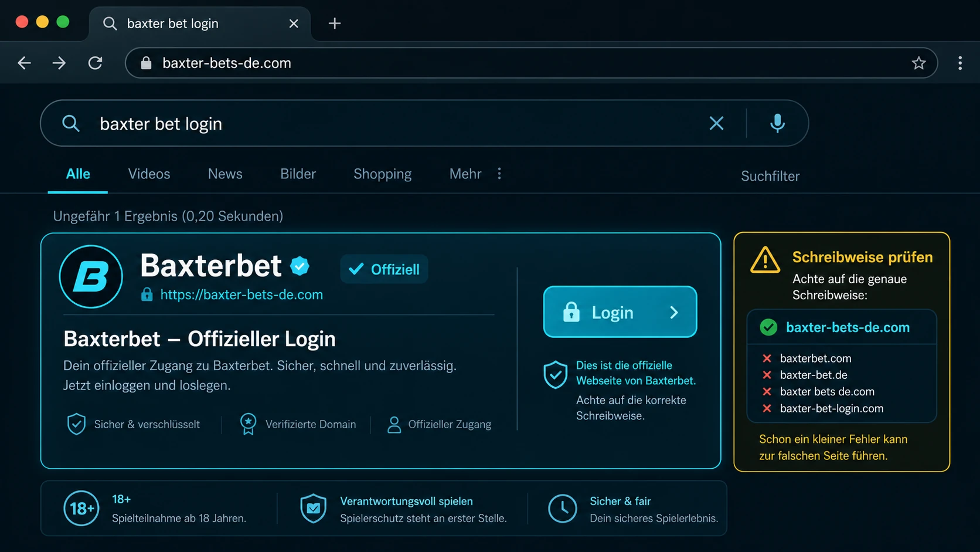Click the 'Schreibweise prüfen' heading
This screenshot has height=552, width=980.
pos(862,257)
